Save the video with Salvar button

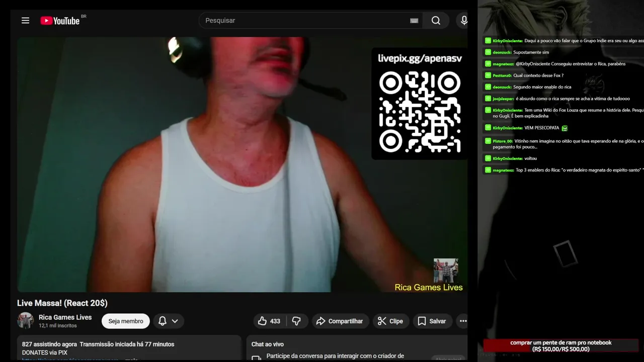click(432, 321)
